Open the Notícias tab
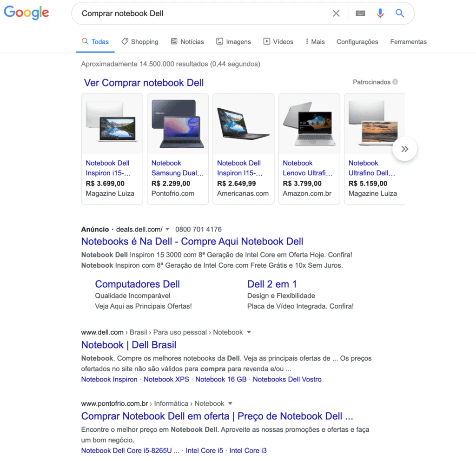The width and height of the screenshot is (476, 461). pos(187,42)
